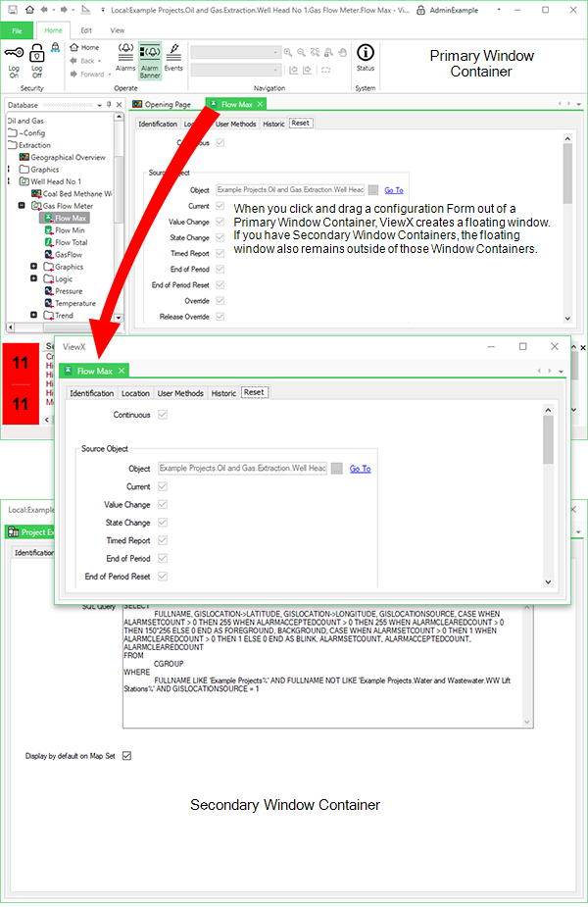Toggle Continuous checkbox in floating ViewX window
The width and height of the screenshot is (588, 907).
tap(163, 415)
